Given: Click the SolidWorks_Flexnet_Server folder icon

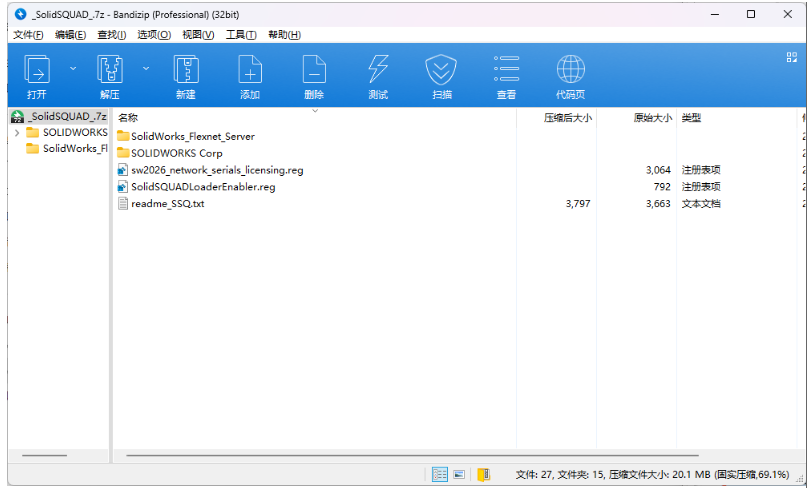Looking at the screenshot, I should (123, 136).
